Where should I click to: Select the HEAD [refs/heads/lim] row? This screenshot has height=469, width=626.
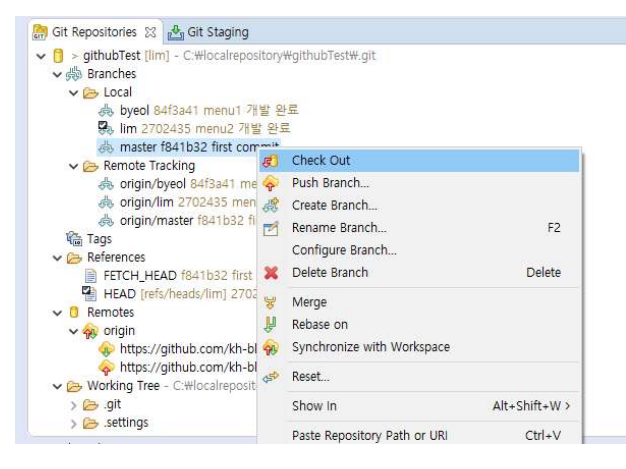[169, 294]
